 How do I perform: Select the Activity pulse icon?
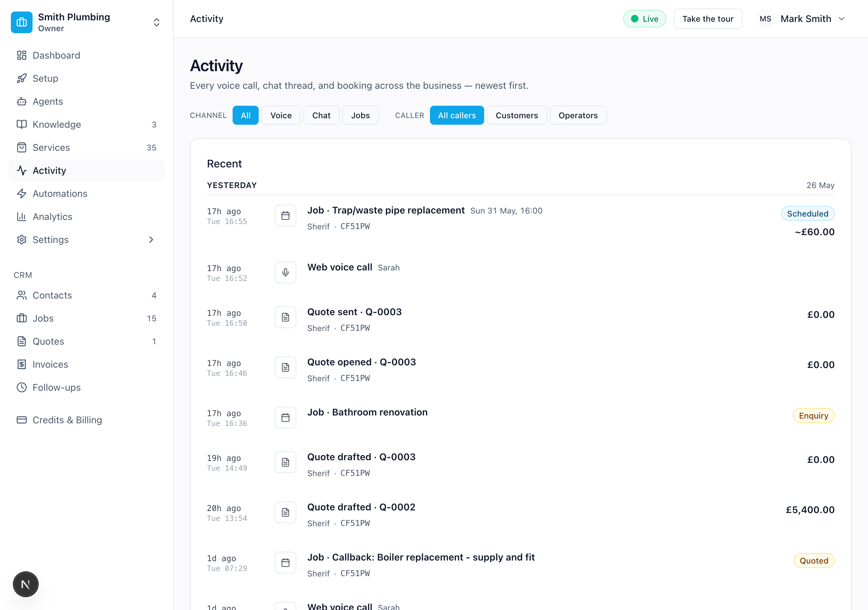click(22, 170)
